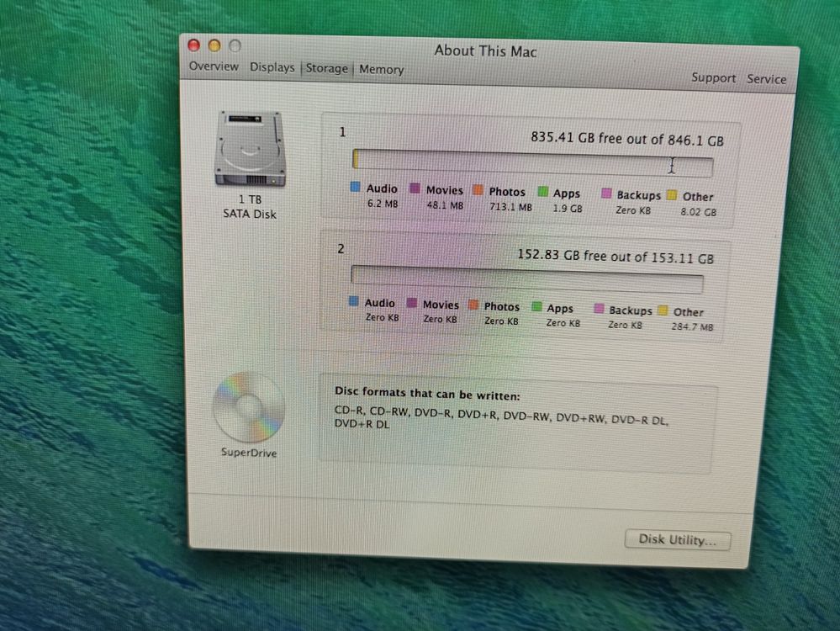Open the Support link
The width and height of the screenshot is (840, 631).
pyautogui.click(x=712, y=77)
